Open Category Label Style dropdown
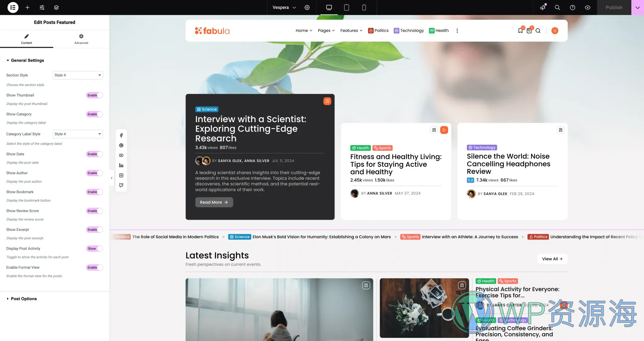This screenshot has width=644, height=341. pos(78,134)
